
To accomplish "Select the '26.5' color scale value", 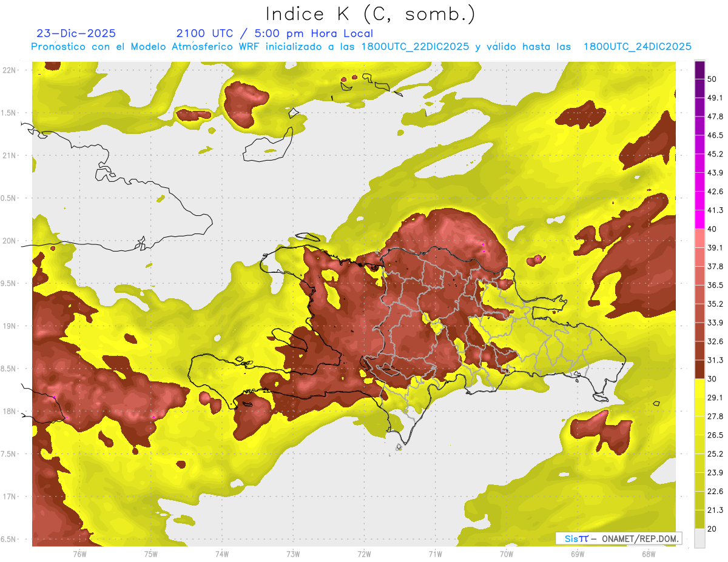I will click(x=715, y=435).
